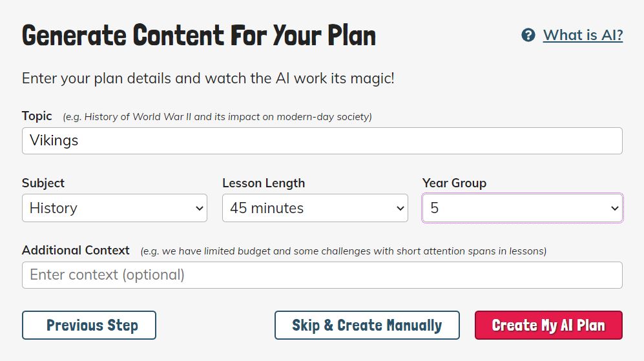Click the question mark help icon
Screen dimensions: 644x361
[x=528, y=36]
